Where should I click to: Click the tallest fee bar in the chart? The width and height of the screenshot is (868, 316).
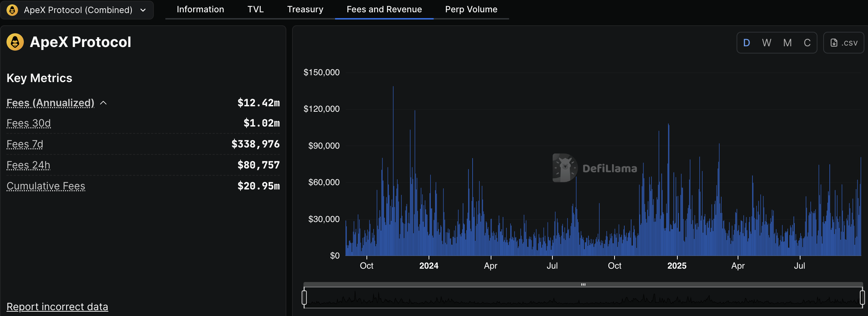click(x=393, y=171)
